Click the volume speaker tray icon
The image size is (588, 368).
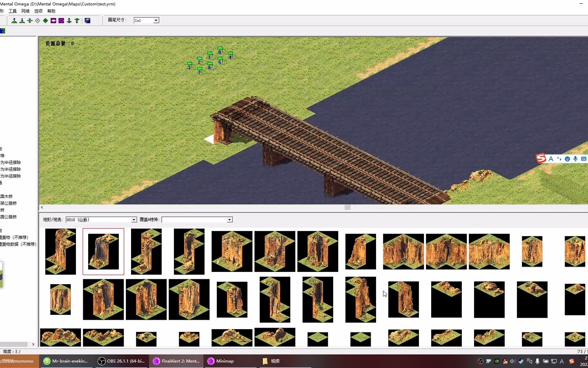pos(513,361)
